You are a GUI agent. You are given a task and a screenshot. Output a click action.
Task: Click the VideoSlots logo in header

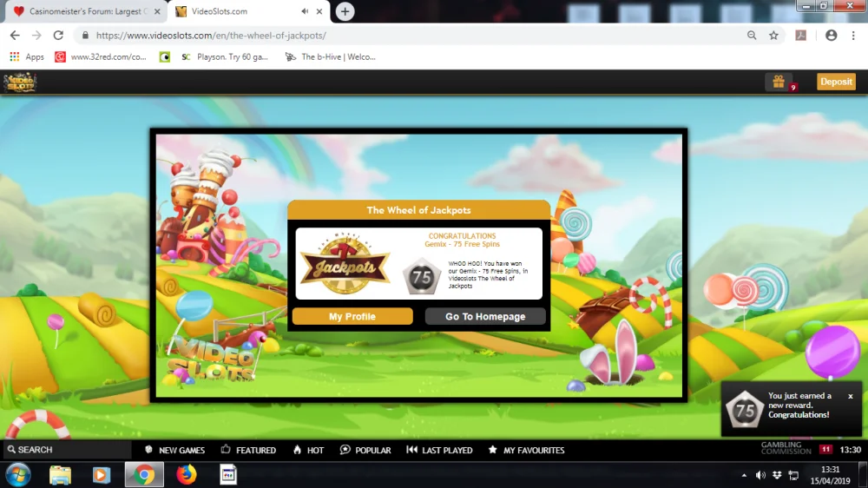click(20, 82)
